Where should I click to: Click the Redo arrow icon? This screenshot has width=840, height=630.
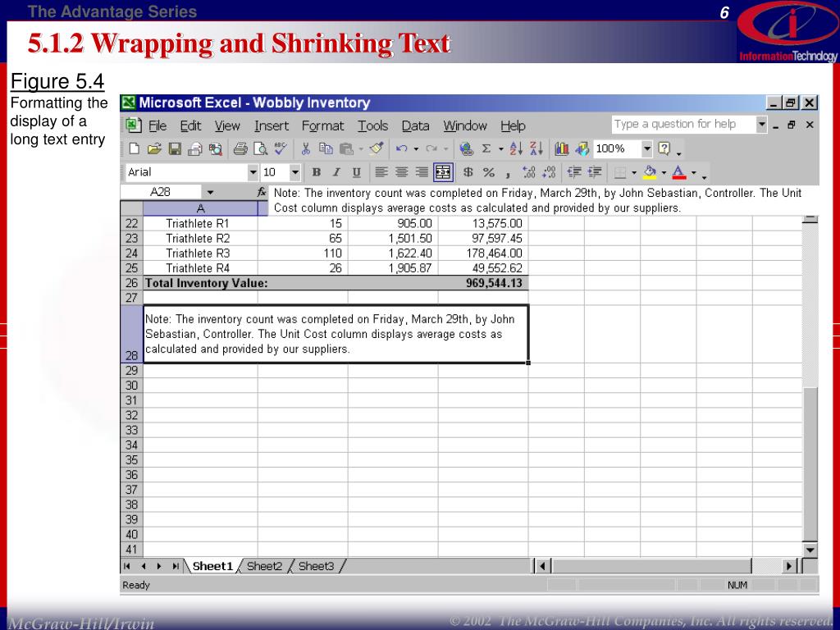(x=431, y=149)
